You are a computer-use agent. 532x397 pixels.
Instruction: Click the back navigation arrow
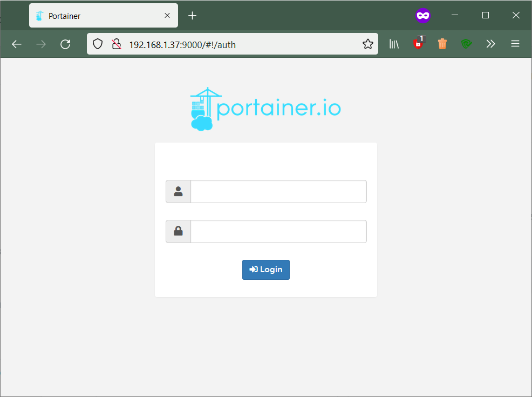(16, 44)
